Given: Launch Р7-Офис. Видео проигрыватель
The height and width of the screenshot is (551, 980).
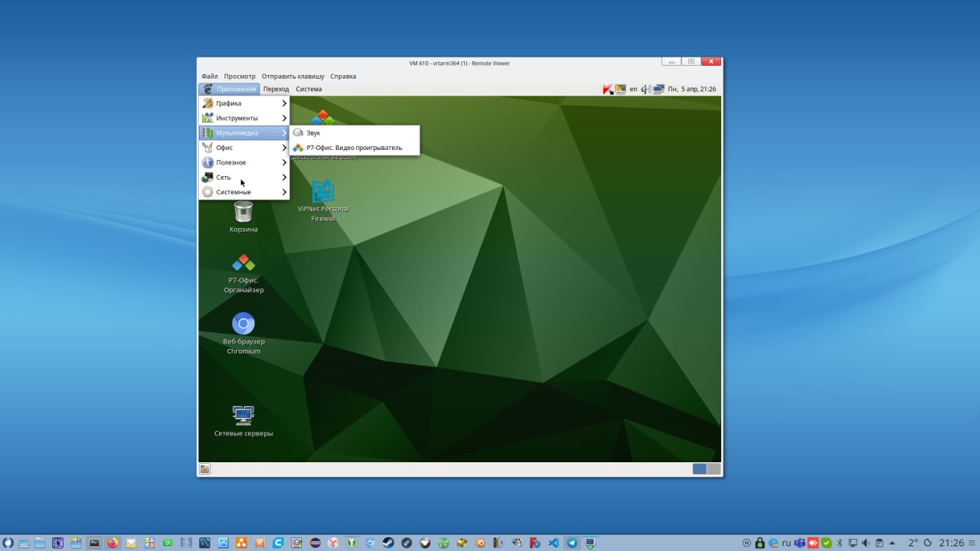Looking at the screenshot, I should click(x=354, y=148).
